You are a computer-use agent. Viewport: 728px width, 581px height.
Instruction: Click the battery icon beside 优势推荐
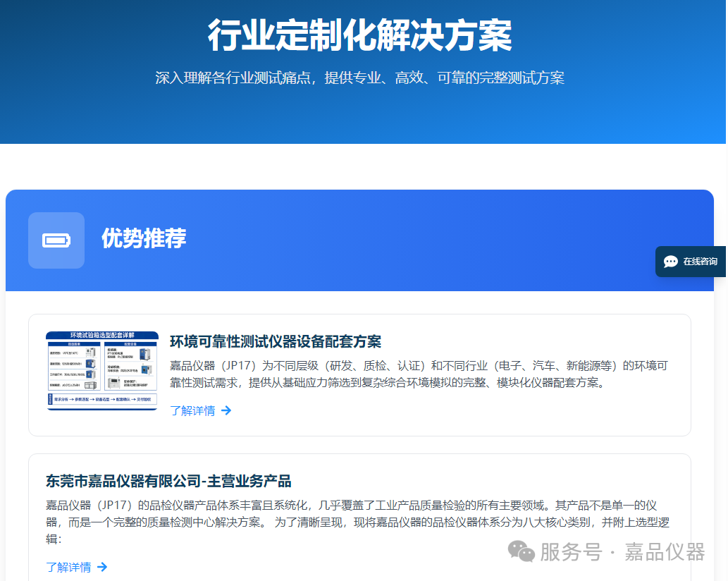[56, 240]
